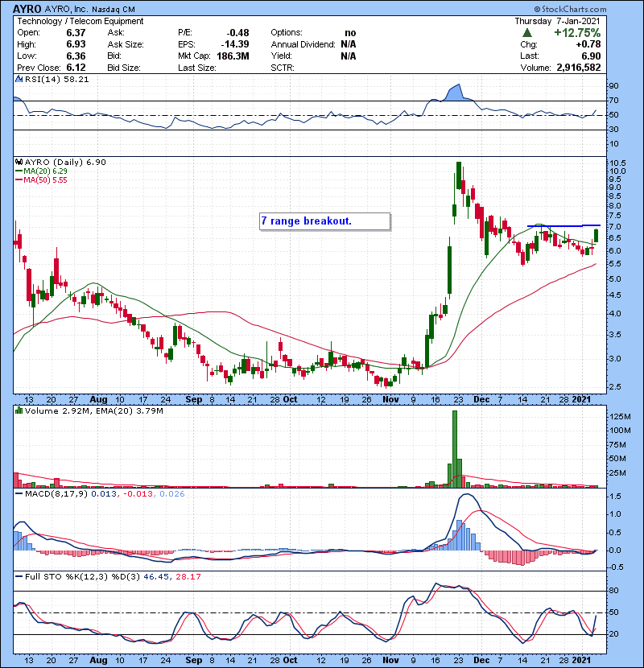Click the MACD(8,17,9) indicator label
The width and height of the screenshot is (644, 668).
56,494
